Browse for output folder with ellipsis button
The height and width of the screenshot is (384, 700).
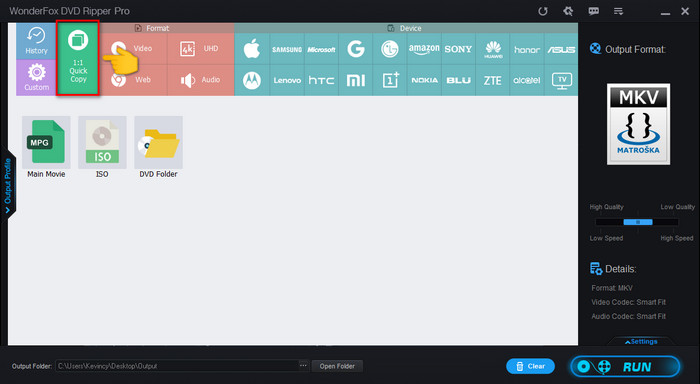click(x=303, y=366)
